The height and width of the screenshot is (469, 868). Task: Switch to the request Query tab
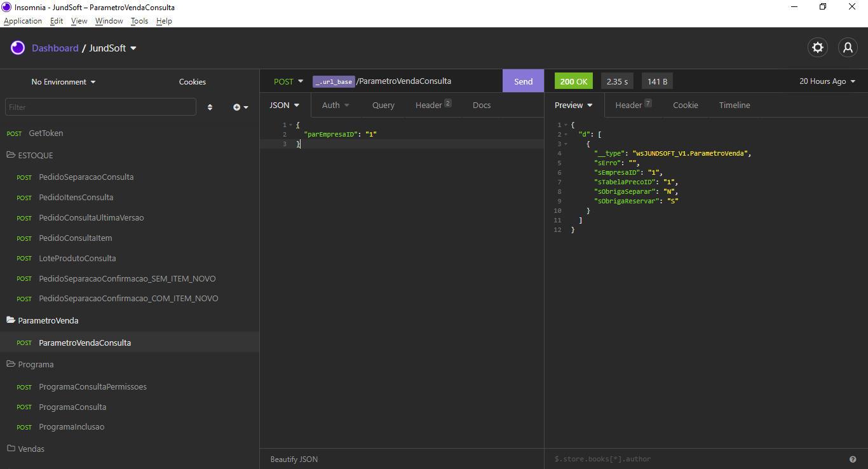pos(383,105)
